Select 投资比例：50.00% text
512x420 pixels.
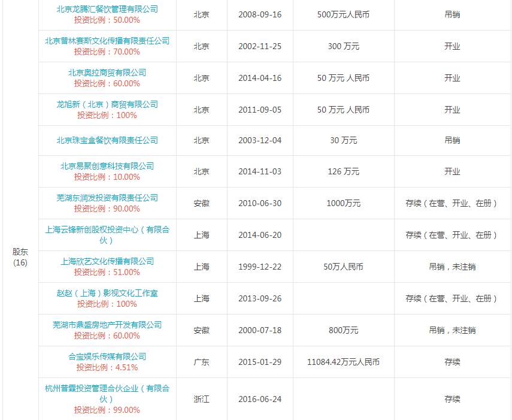(x=107, y=20)
